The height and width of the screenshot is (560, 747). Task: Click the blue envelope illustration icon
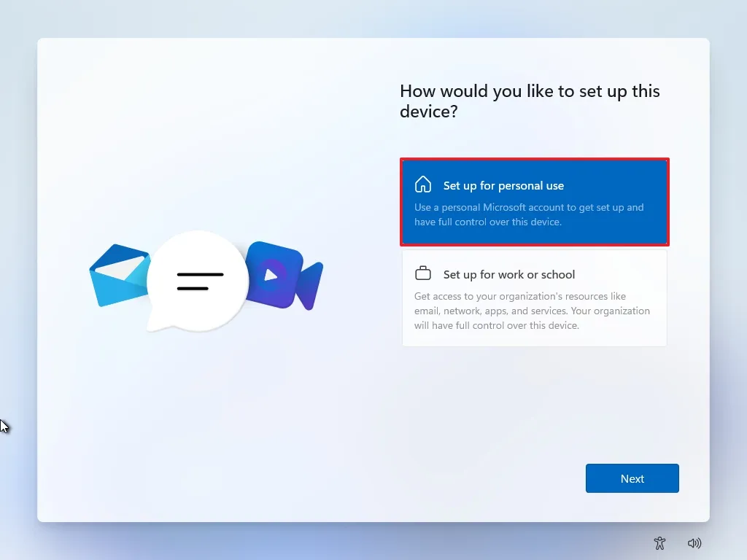tap(119, 277)
